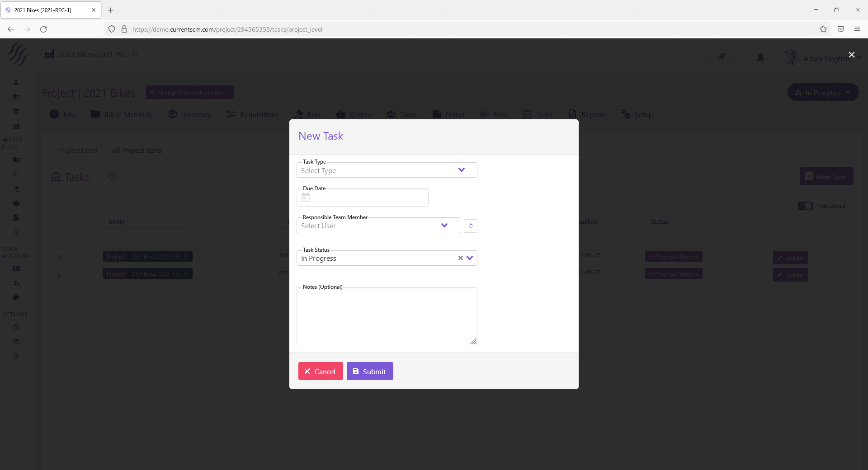Expand the first task row
Image resolution: width=868 pixels, height=470 pixels.
pos(59,258)
